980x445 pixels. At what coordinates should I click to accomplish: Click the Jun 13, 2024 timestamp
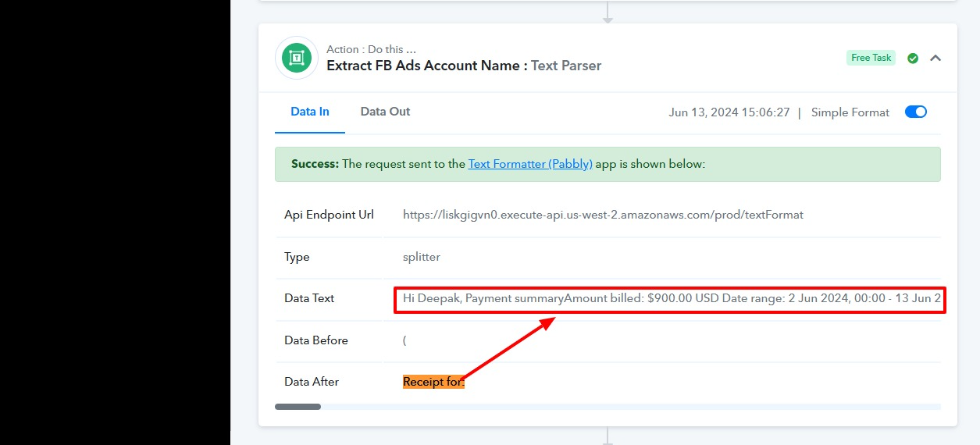[729, 112]
